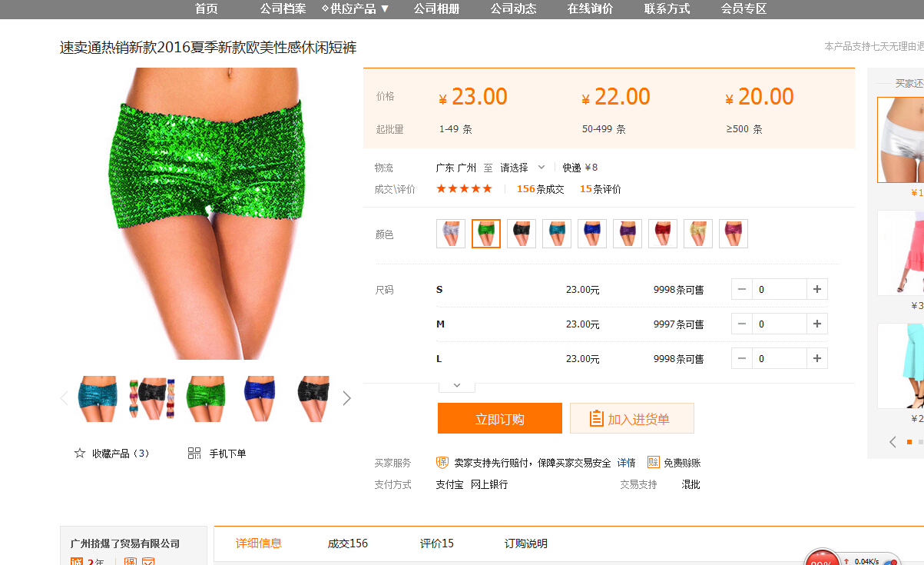Click the quantity input field for size S
Image resolution: width=924 pixels, height=565 pixels.
point(779,290)
